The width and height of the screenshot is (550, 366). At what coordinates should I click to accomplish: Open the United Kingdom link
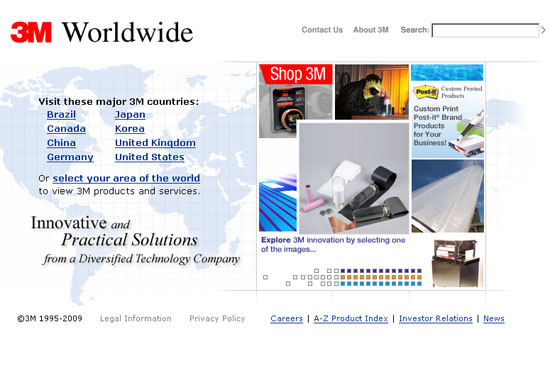pos(155,143)
